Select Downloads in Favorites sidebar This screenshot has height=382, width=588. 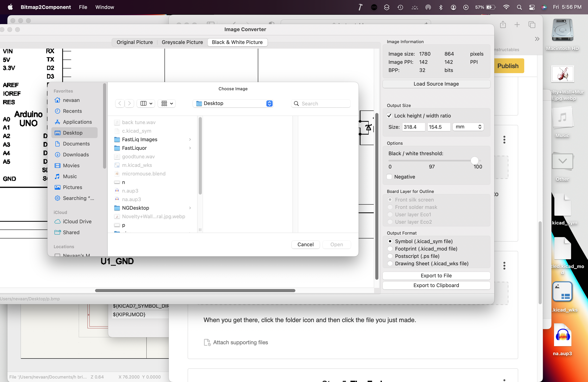pyautogui.click(x=76, y=154)
